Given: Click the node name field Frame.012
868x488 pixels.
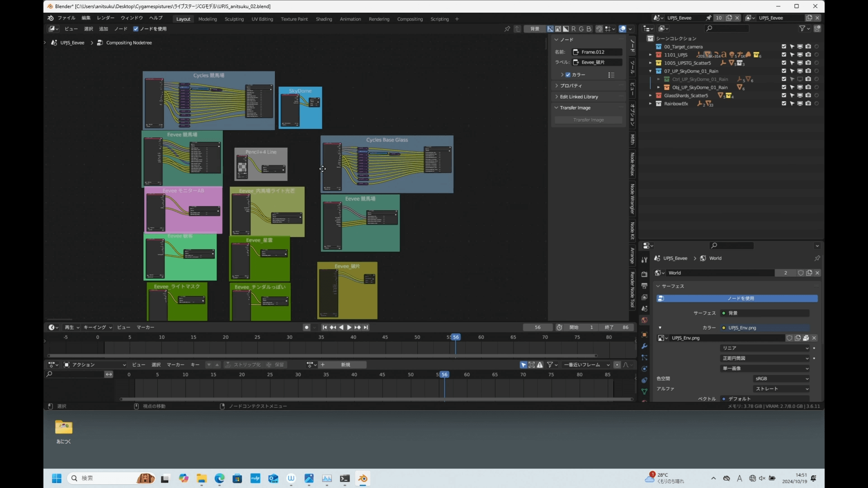Looking at the screenshot, I should (x=597, y=52).
